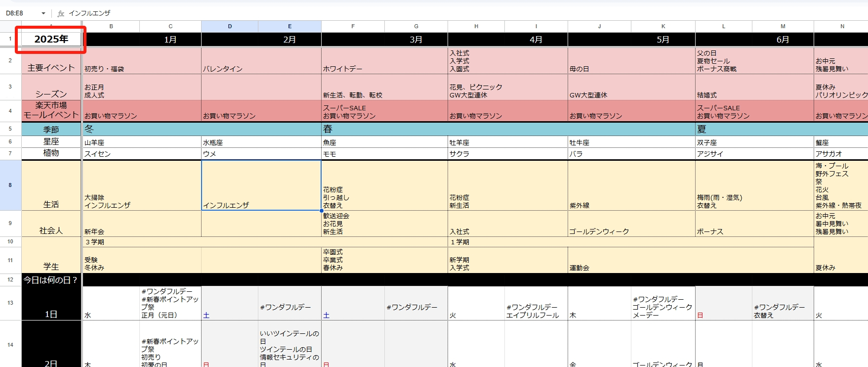868x367 pixels.
Task: Select the 大掃除 インフルエンザ cell
Action: pos(141,185)
